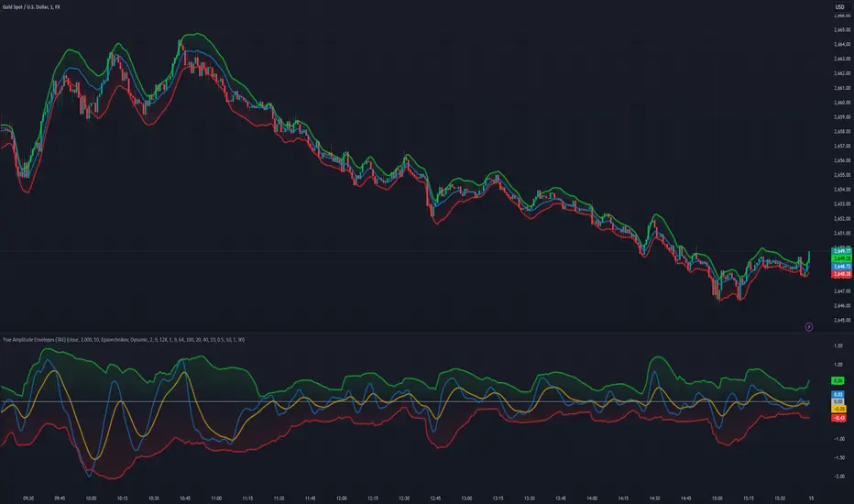This screenshot has height=504, width=854.
Task: Click the red -0.43 indicator value label
Action: [839, 418]
